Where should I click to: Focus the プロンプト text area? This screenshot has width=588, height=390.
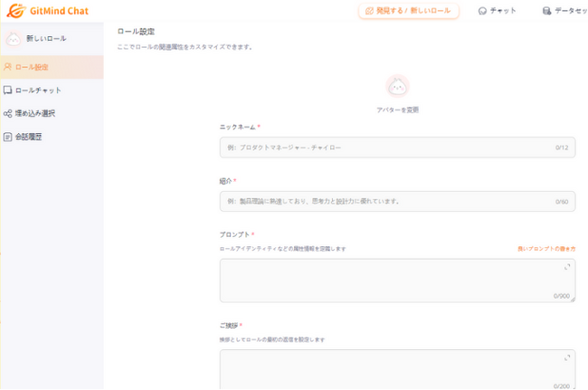point(397,281)
